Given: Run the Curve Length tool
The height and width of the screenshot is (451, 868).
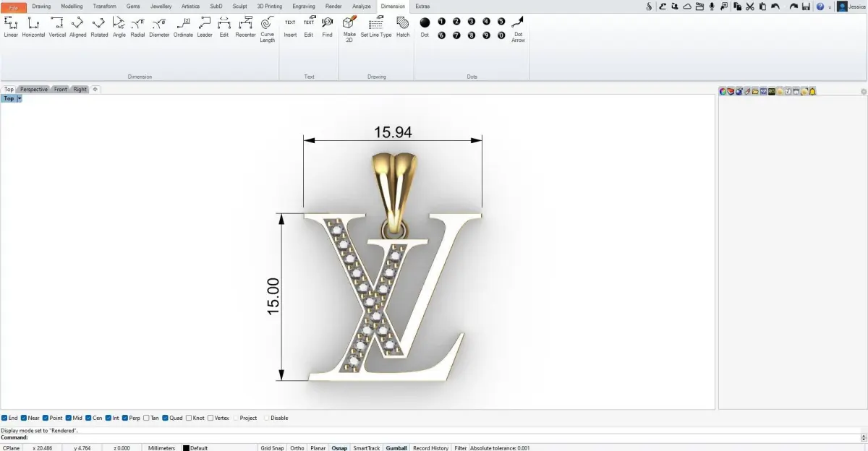Looking at the screenshot, I should 268,30.
